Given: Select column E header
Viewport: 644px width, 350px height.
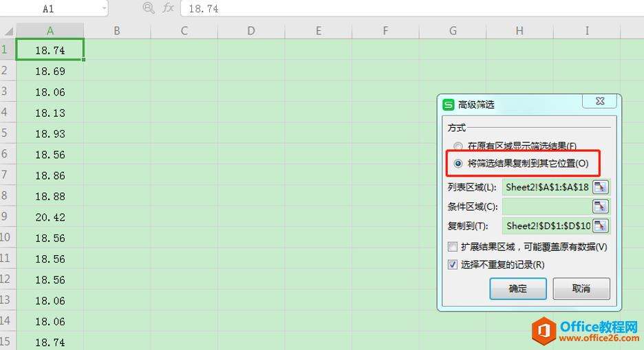Looking at the screenshot, I should click(319, 31).
